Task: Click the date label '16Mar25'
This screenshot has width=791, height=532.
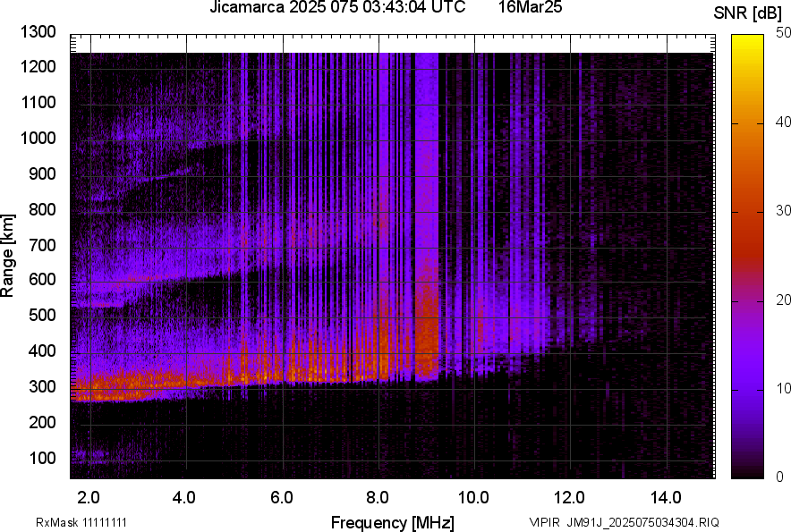Action: pos(531,7)
